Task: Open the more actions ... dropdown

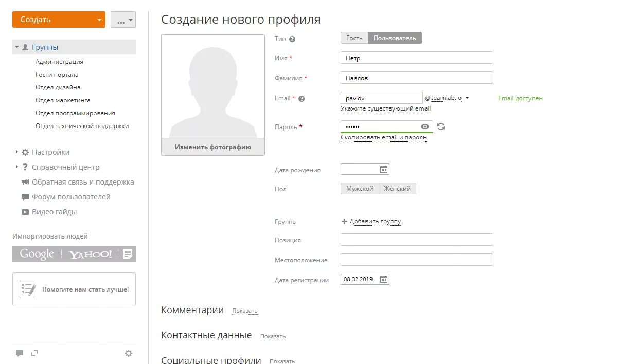Action: [x=123, y=20]
